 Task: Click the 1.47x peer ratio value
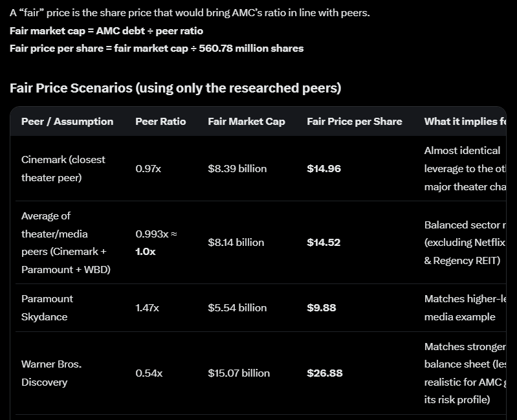pos(147,307)
